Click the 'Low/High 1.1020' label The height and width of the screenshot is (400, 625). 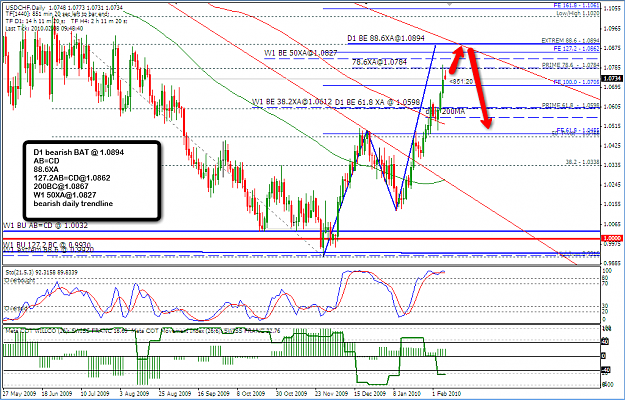pyautogui.click(x=578, y=13)
